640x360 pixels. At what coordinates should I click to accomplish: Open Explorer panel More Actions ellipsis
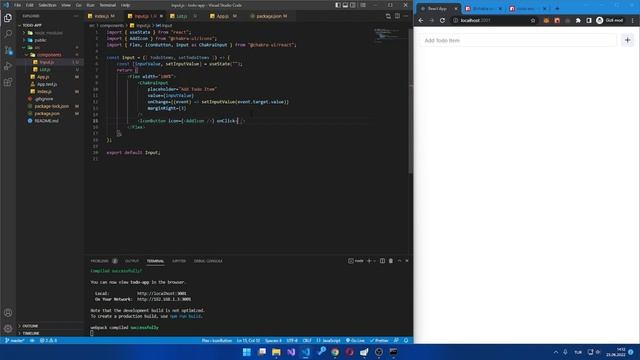tap(76, 16)
